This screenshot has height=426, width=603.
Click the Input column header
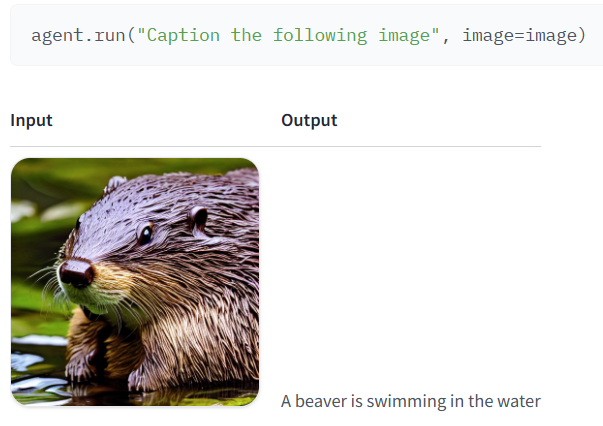pyautogui.click(x=32, y=120)
